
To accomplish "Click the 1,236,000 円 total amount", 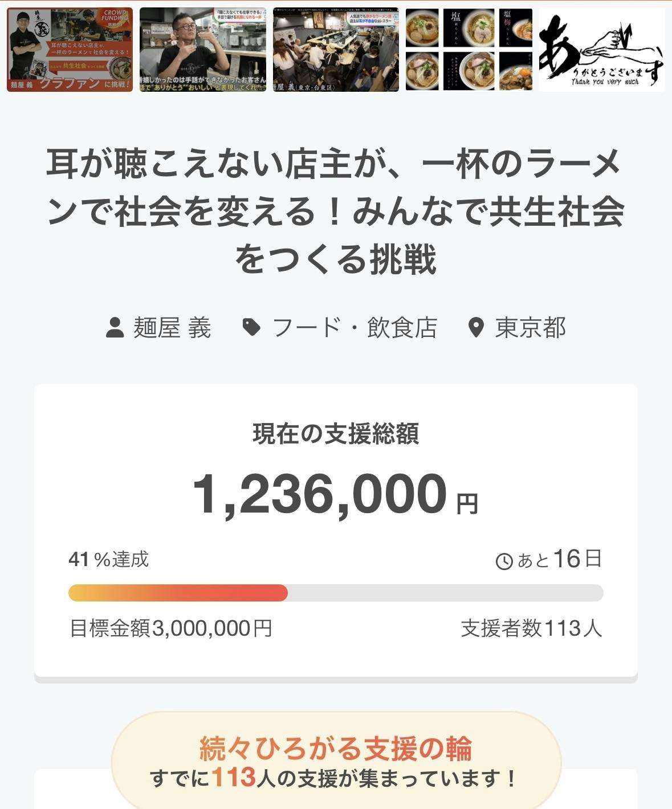I will click(x=336, y=494).
